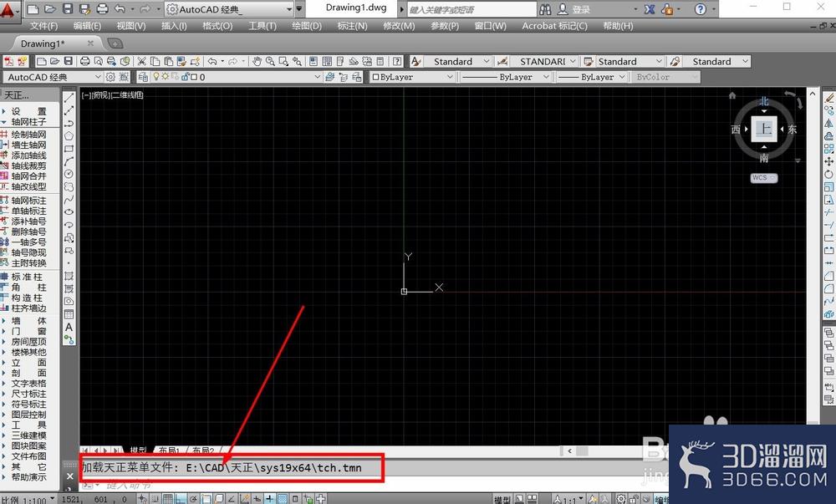Open Layer Properties Manager icon

[143, 77]
